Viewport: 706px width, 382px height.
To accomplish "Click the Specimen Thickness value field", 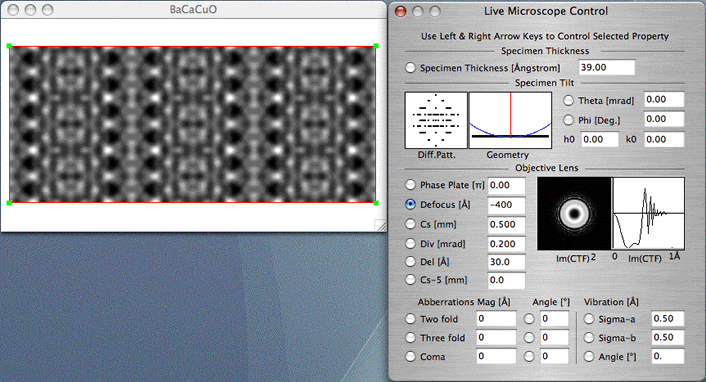I will click(606, 68).
